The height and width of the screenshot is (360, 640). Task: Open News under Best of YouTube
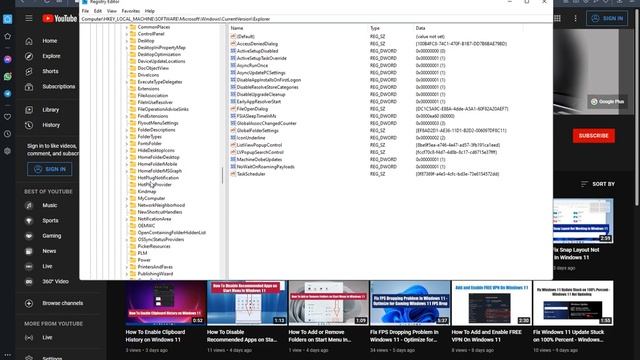(49, 251)
